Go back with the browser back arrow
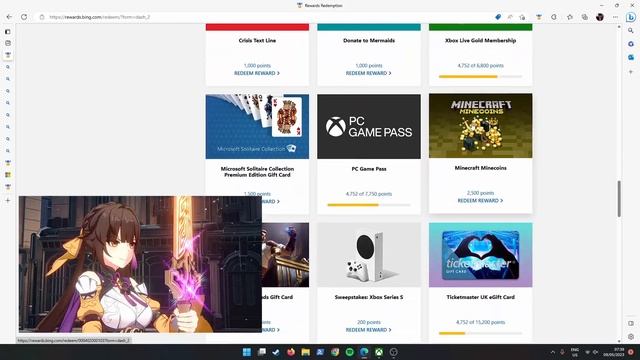This screenshot has height=360, width=640. [x=9, y=17]
